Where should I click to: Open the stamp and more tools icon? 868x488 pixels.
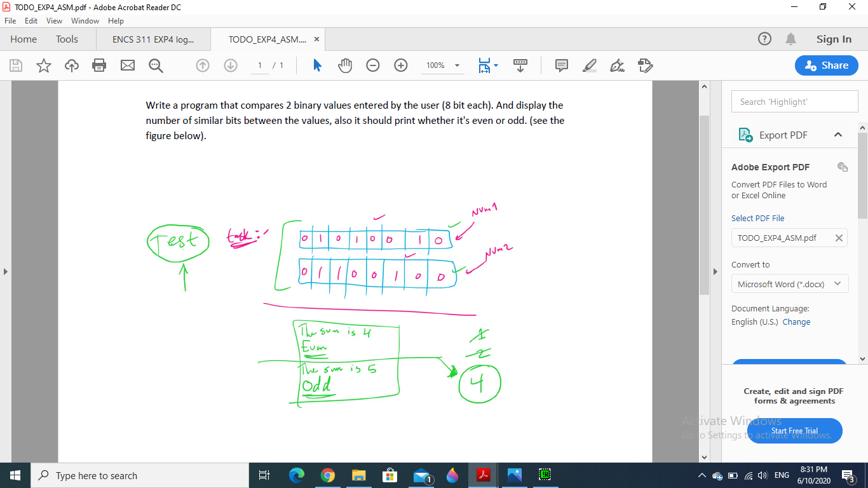click(645, 65)
